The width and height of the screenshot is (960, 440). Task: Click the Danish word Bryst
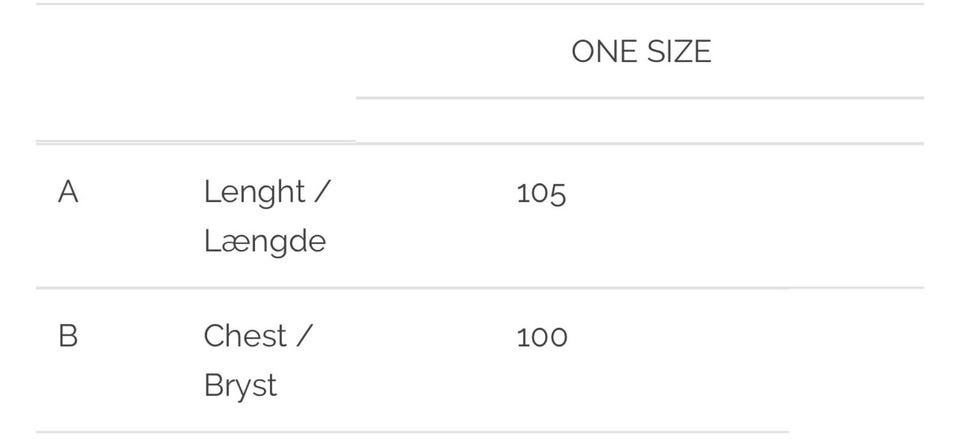[x=240, y=385]
